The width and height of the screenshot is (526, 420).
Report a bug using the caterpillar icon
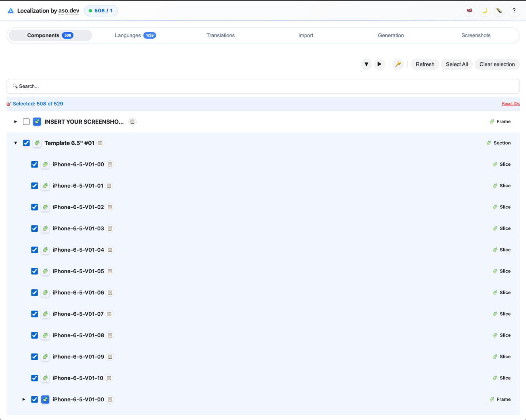(x=499, y=11)
